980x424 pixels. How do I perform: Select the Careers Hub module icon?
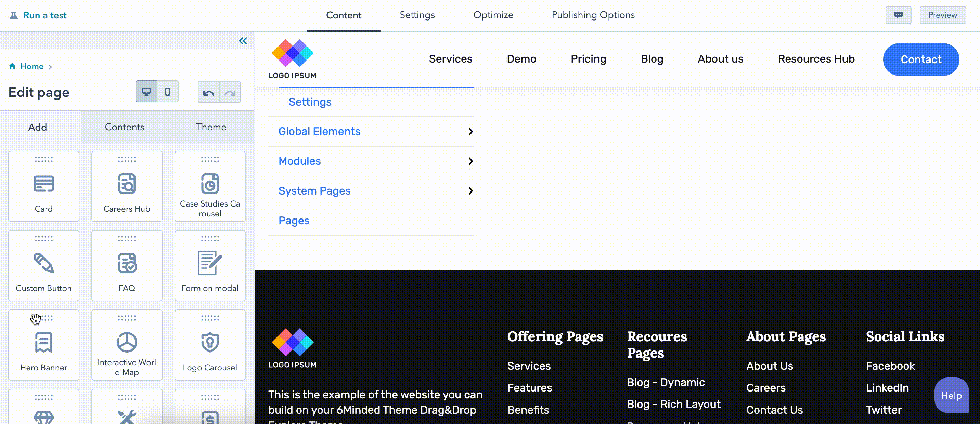point(127,184)
